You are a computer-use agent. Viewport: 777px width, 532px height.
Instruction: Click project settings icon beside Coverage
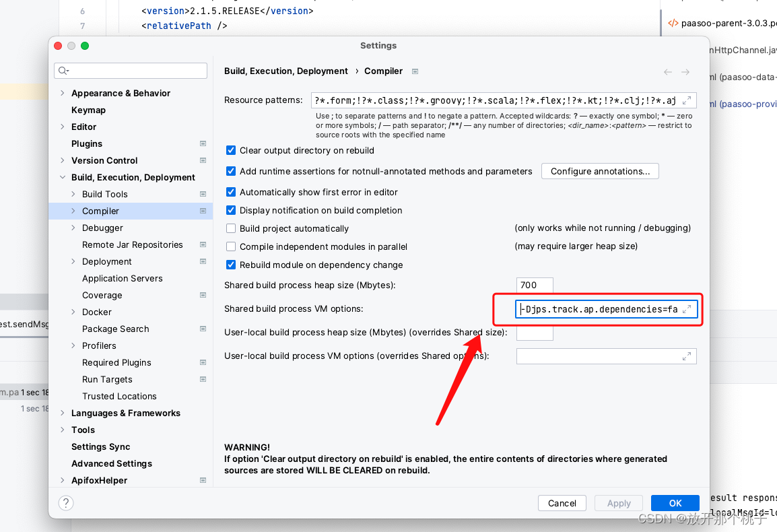(203, 296)
